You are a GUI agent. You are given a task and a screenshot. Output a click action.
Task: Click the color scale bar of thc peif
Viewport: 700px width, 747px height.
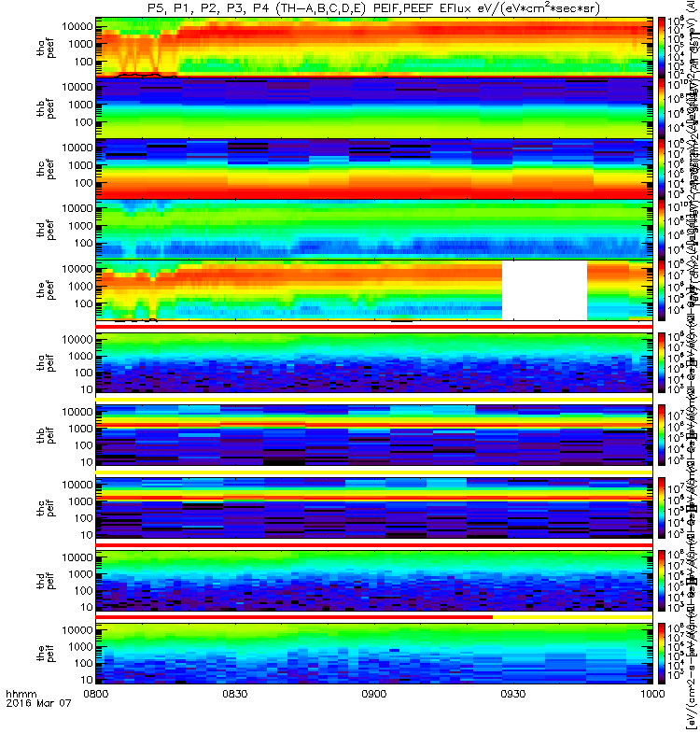pos(662,508)
